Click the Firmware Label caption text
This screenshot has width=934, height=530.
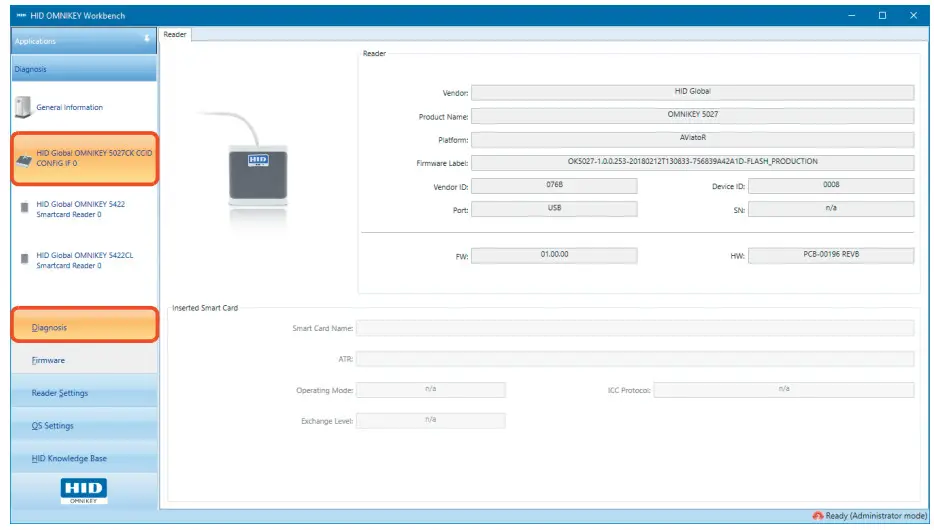click(x=442, y=163)
